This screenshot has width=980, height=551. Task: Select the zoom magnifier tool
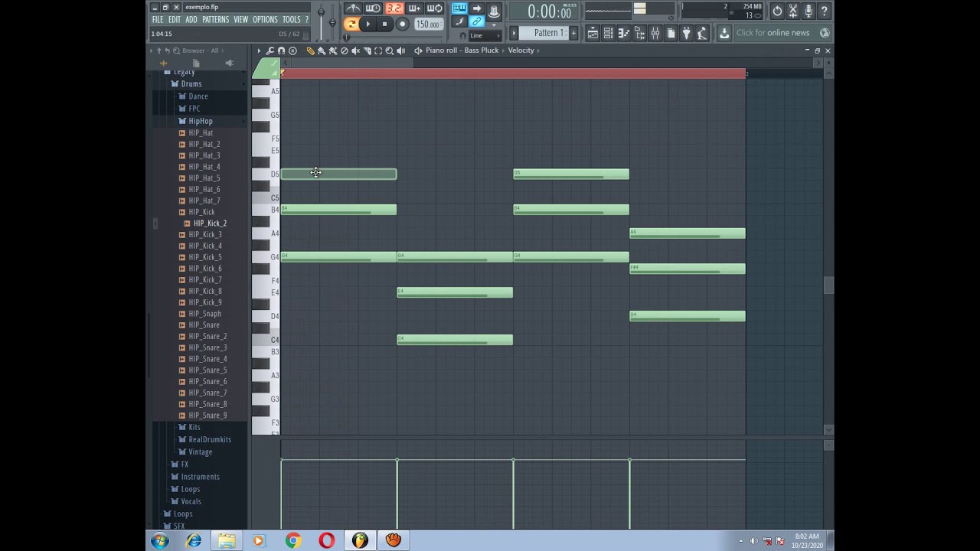390,51
